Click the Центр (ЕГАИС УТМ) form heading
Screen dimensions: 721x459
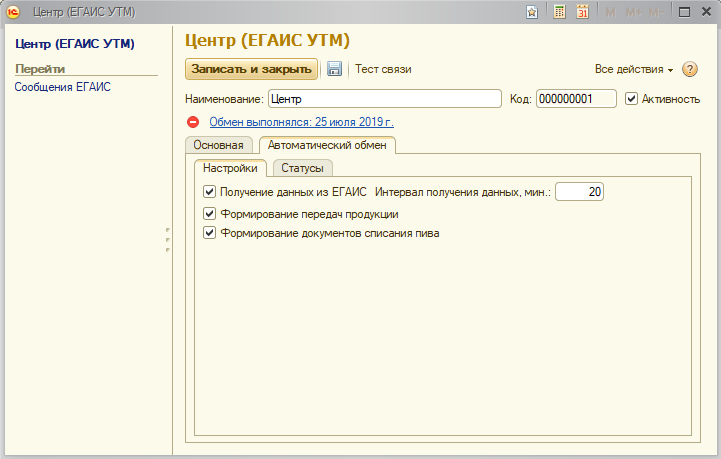pos(267,40)
